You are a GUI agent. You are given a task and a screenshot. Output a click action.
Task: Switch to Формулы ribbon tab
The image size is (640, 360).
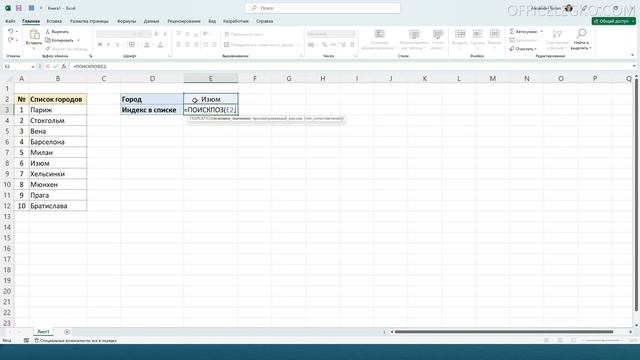coord(127,21)
